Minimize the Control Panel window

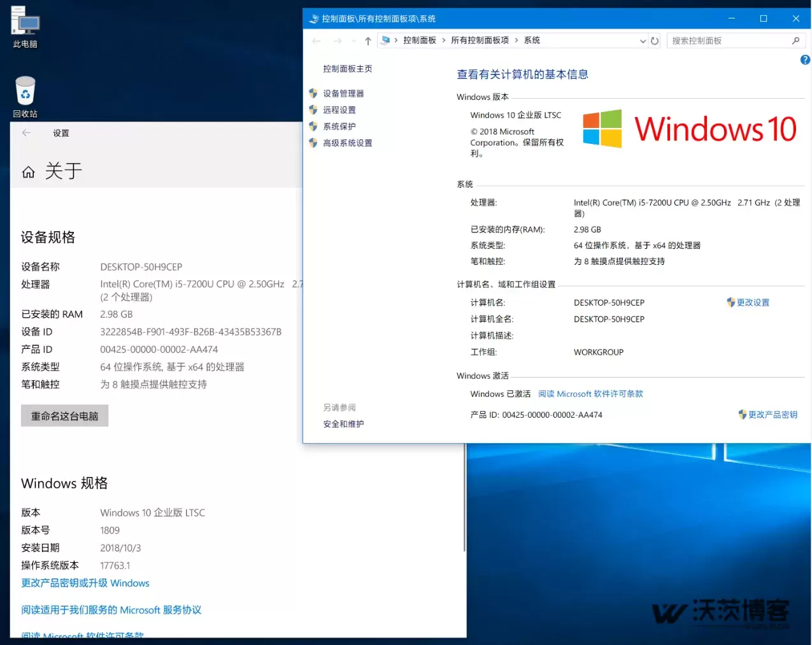[732, 18]
